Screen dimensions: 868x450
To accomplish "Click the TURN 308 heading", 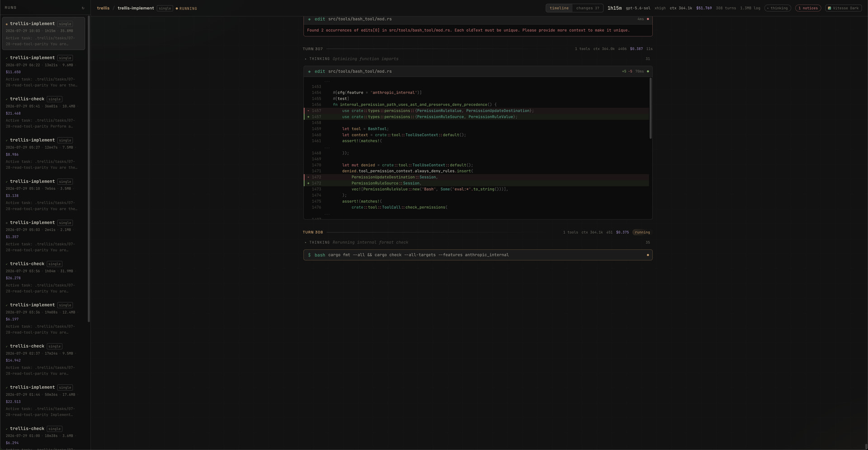I will click(313, 232).
